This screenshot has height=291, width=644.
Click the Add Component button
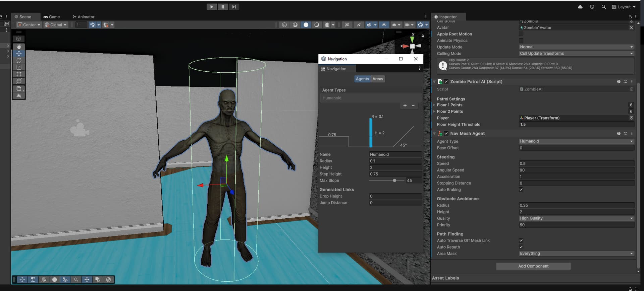coord(533,266)
